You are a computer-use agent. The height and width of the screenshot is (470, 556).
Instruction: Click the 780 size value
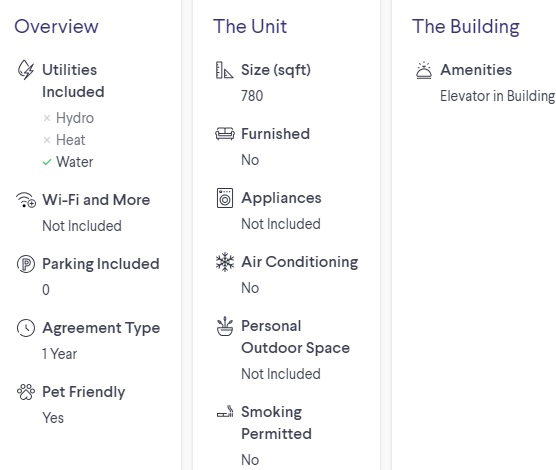[252, 96]
